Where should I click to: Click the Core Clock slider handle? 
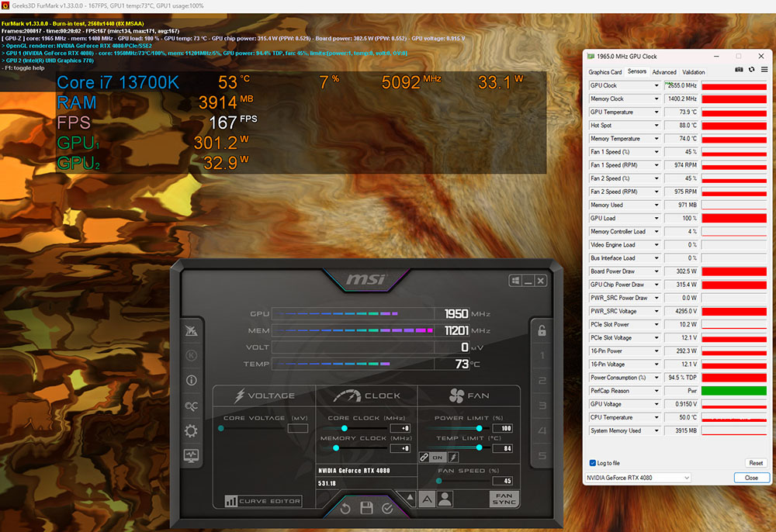click(x=345, y=428)
